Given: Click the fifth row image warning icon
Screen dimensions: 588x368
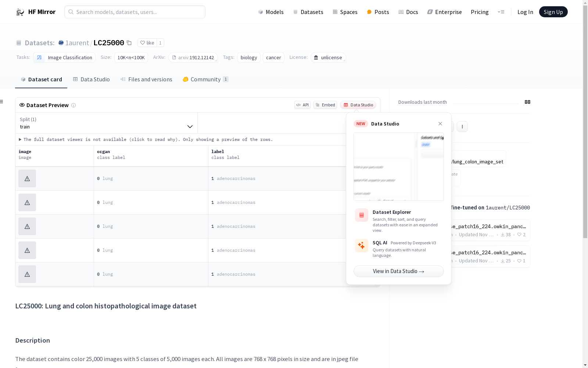Looking at the screenshot, I should (x=27, y=274).
